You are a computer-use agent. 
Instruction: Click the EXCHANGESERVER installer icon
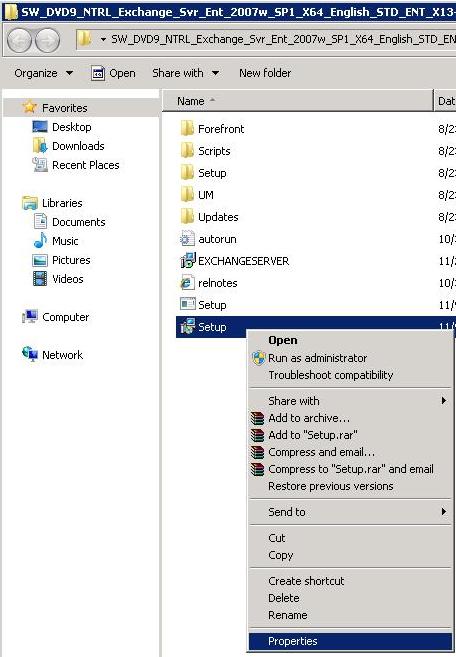pos(188,261)
